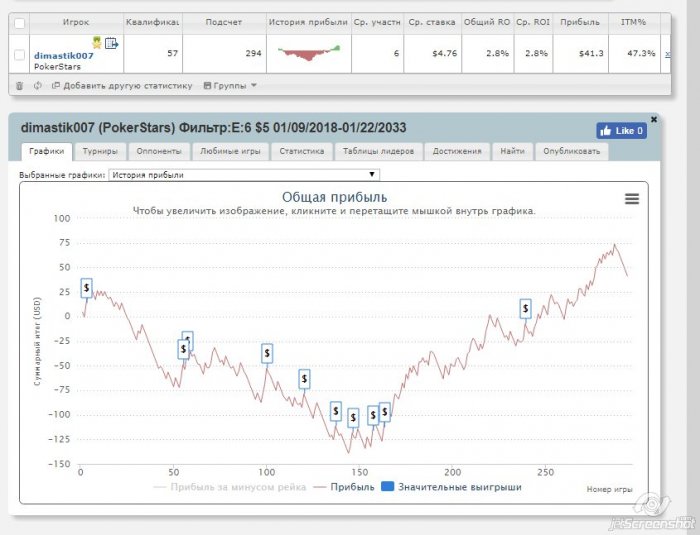The image size is (700, 535).
Task: Click the Facebook Like button
Action: (x=621, y=131)
